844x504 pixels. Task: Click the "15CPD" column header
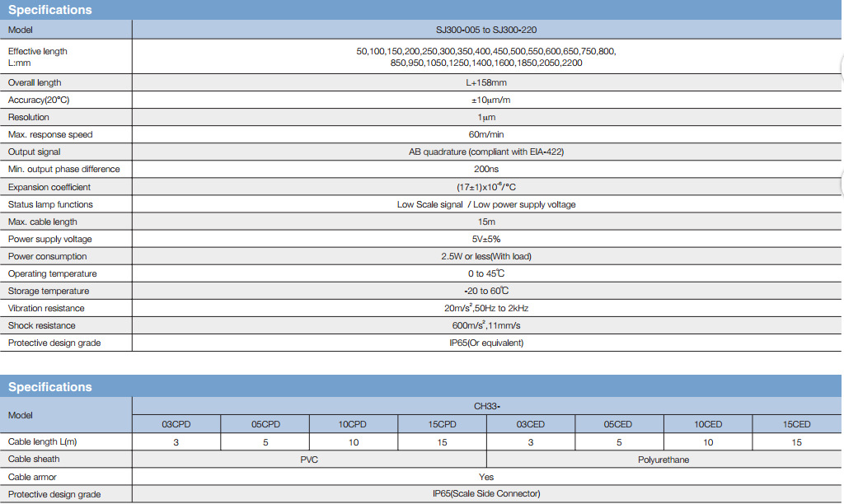click(442, 424)
